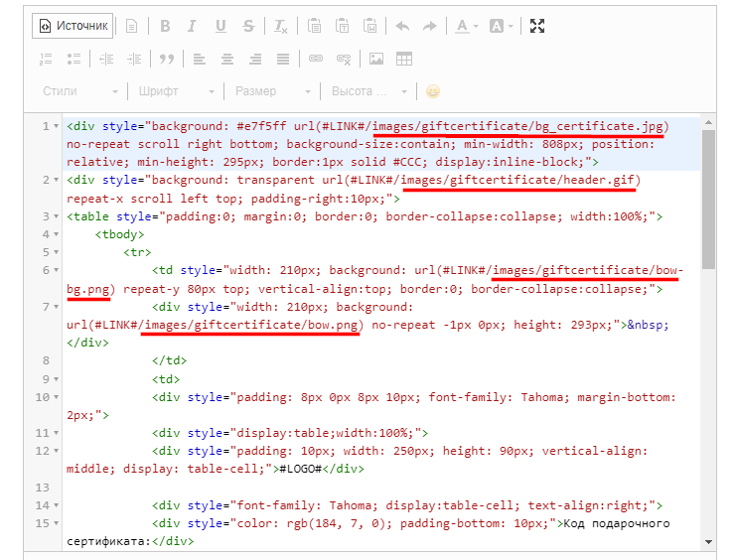Click the Источник source mode button
735x560 pixels.
(x=73, y=26)
